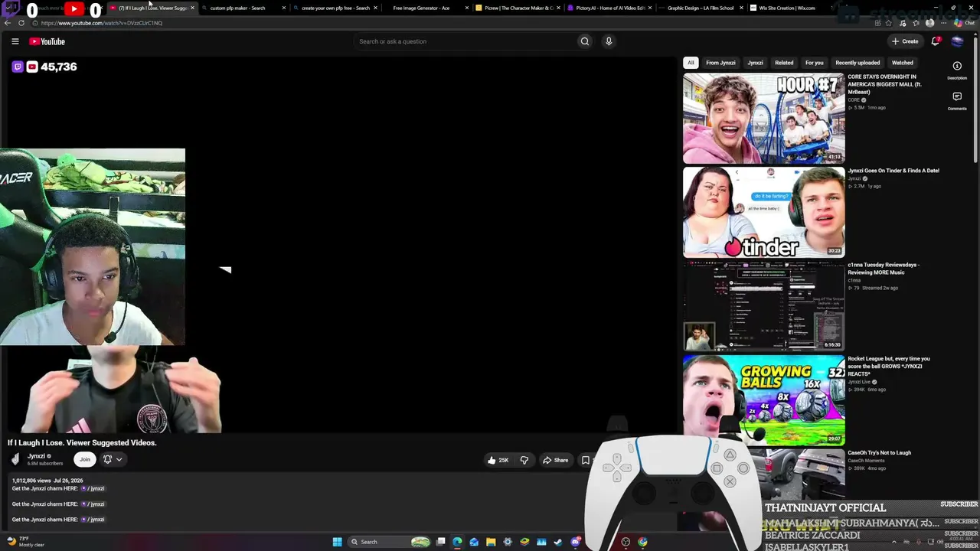Open the c1nna music review stream thumbnail
Viewport: 980px width, 551px height.
(764, 306)
